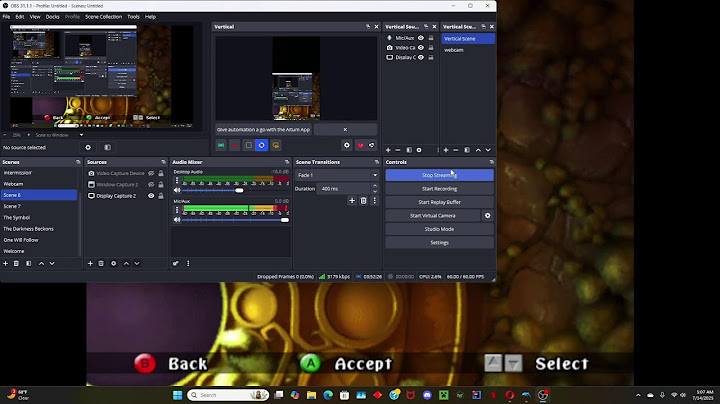Open the Scale to Window preview dropdown
Image resolution: width=720 pixels, height=404 pixels.
(60, 135)
